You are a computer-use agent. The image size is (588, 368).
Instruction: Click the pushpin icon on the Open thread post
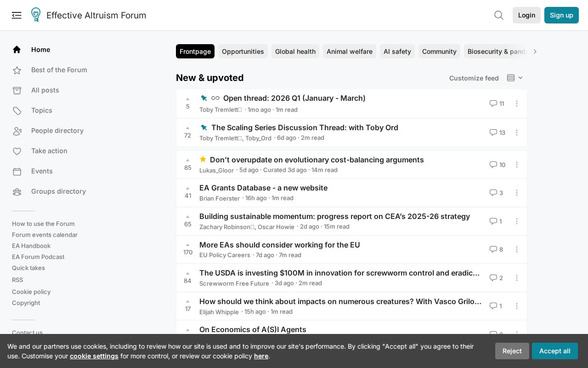point(204,98)
